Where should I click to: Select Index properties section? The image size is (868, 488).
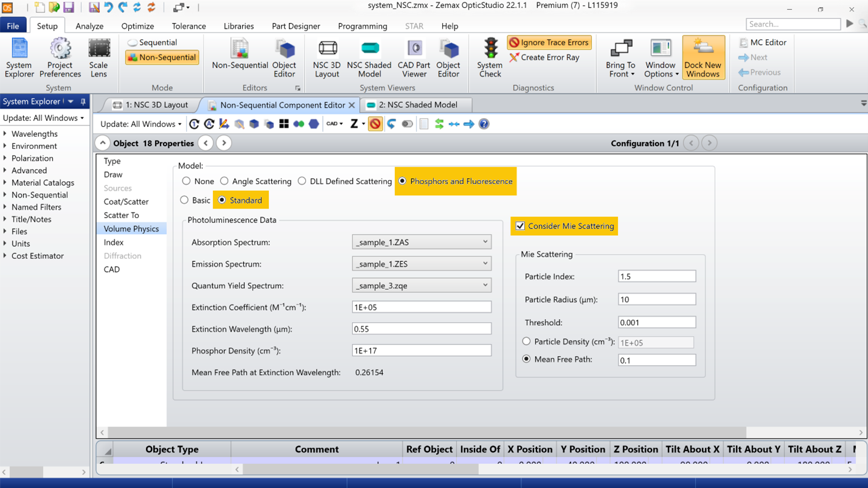click(x=114, y=242)
